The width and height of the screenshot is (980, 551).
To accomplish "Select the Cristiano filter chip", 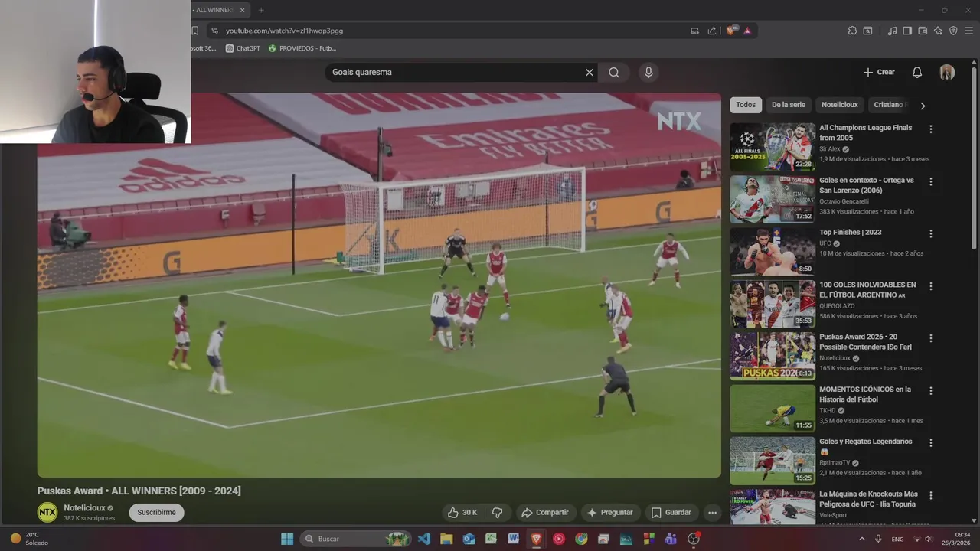I will click(889, 105).
